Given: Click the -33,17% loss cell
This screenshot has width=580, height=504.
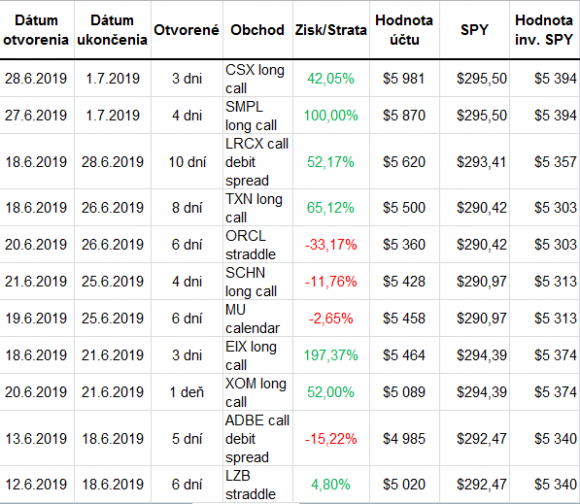Looking at the screenshot, I should tap(331, 244).
